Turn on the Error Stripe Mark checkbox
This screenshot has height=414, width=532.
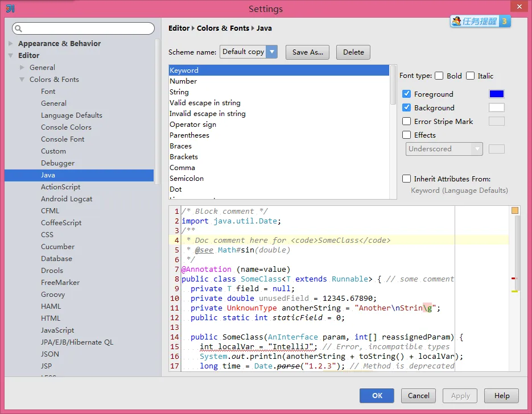[407, 121]
